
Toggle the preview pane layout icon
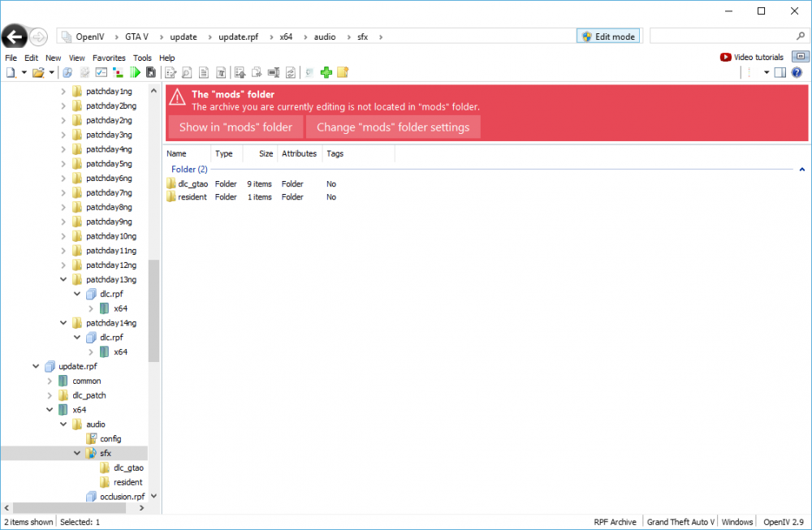(780, 72)
